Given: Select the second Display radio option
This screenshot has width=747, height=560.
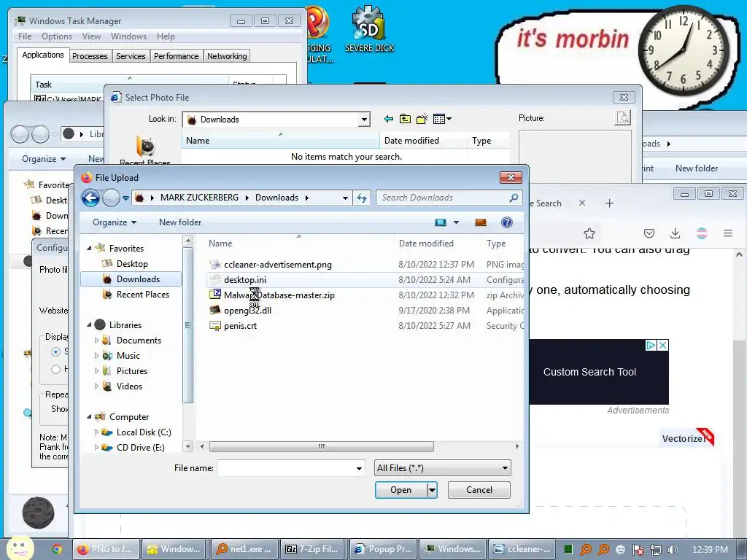Looking at the screenshot, I should pos(55,369).
